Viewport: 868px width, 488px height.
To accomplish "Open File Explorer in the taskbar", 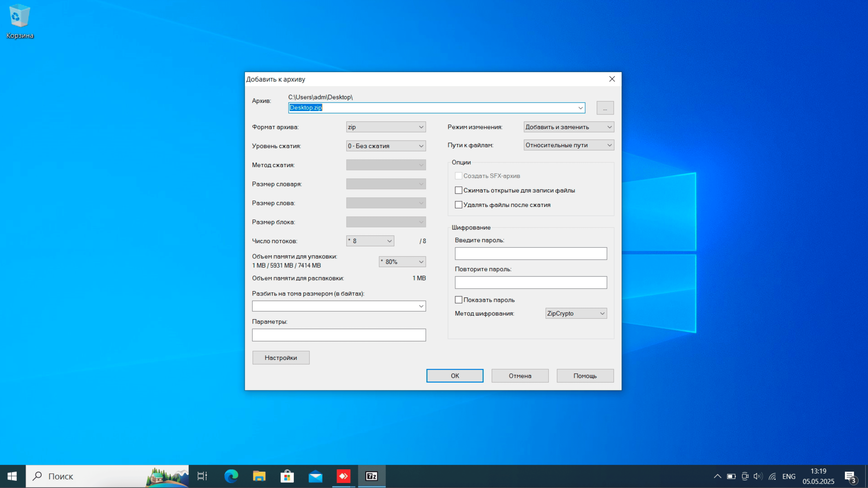I will pos(259,476).
